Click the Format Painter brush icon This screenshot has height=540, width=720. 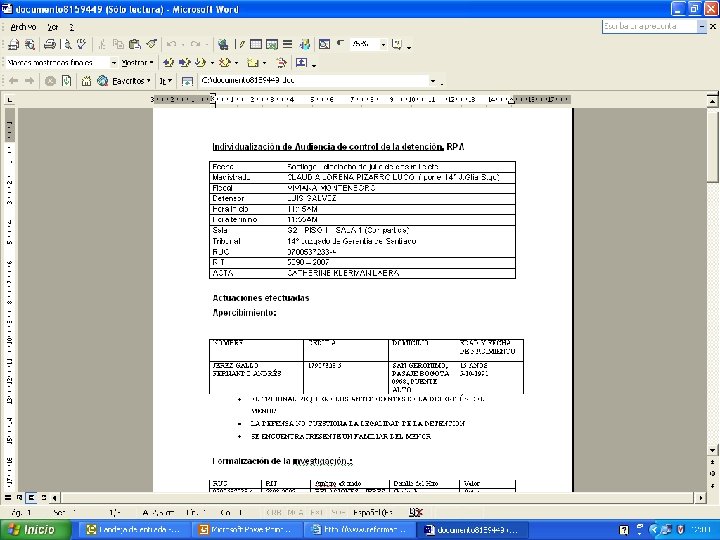coord(152,44)
